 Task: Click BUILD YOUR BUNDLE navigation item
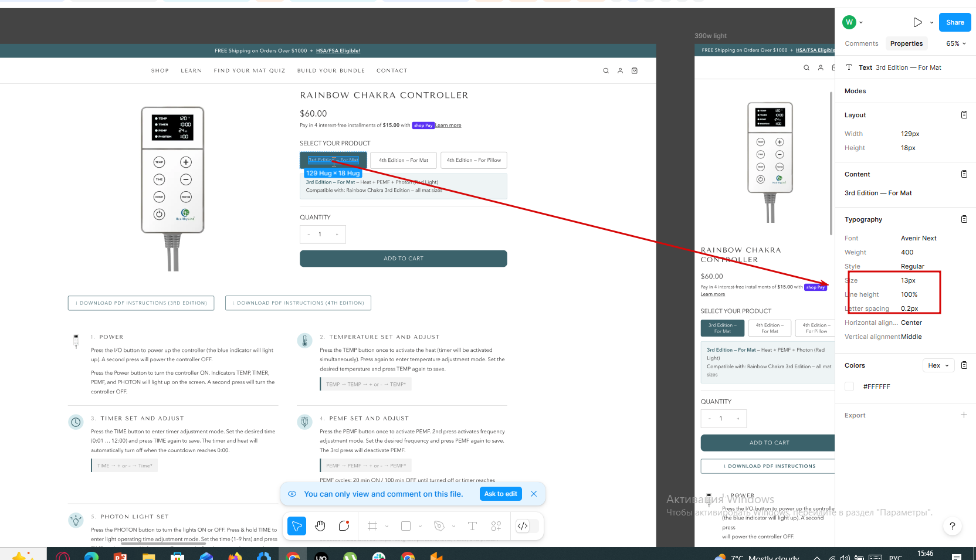coord(331,71)
